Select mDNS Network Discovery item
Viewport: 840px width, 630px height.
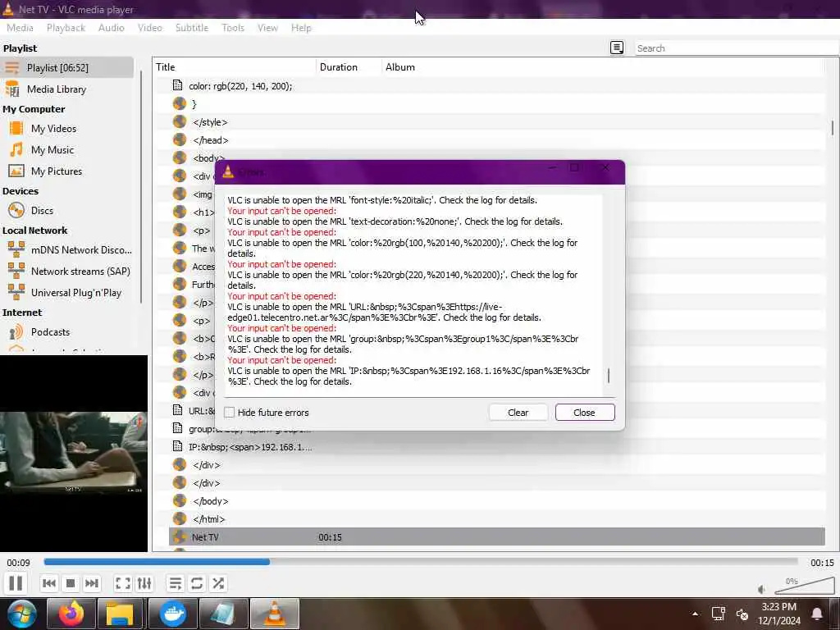pos(81,250)
